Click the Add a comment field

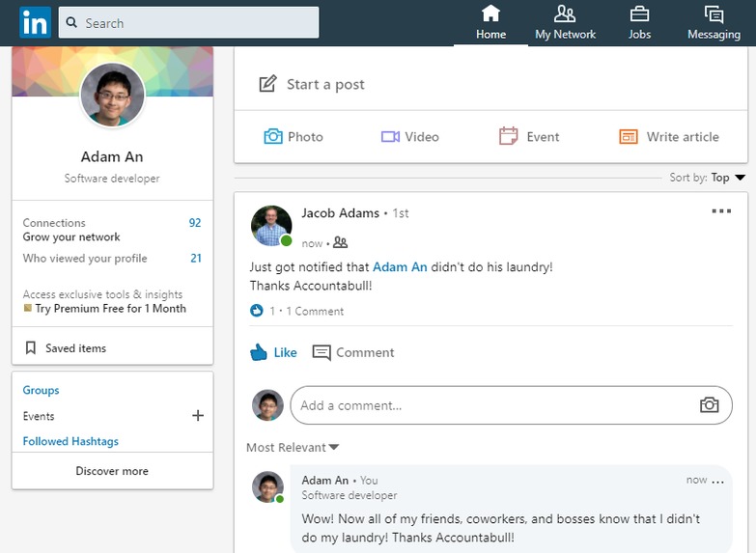[511, 405]
